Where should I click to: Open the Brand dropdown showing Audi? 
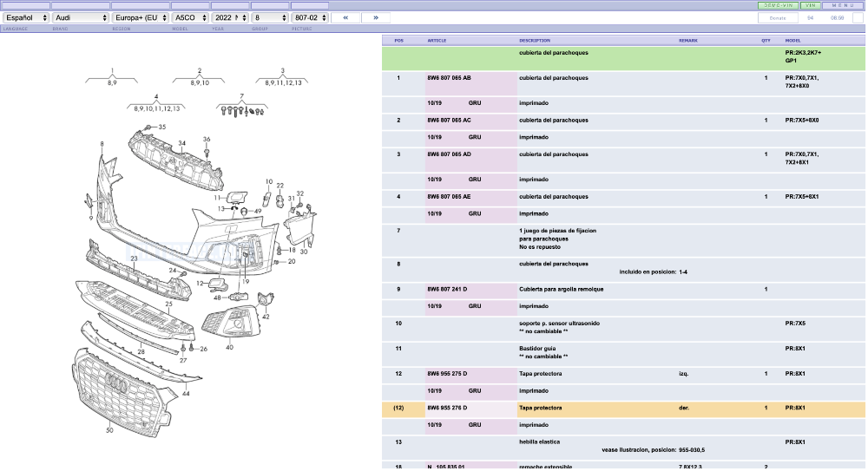[x=80, y=17]
